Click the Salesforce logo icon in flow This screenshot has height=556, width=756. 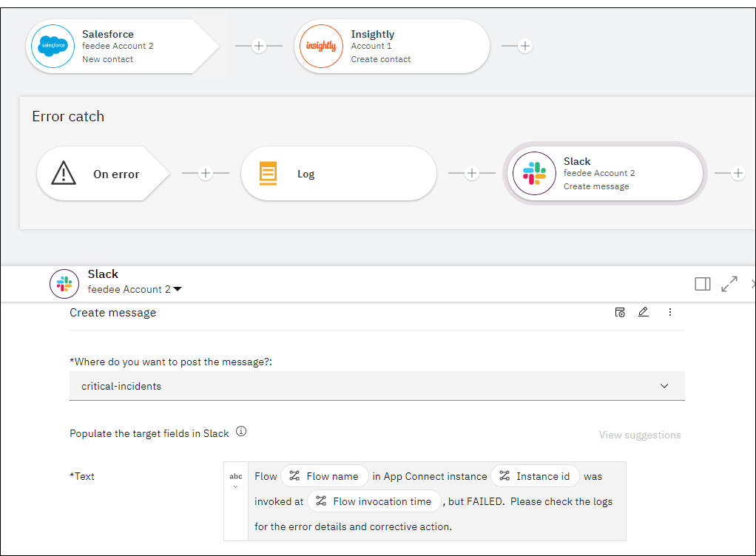[x=53, y=47]
